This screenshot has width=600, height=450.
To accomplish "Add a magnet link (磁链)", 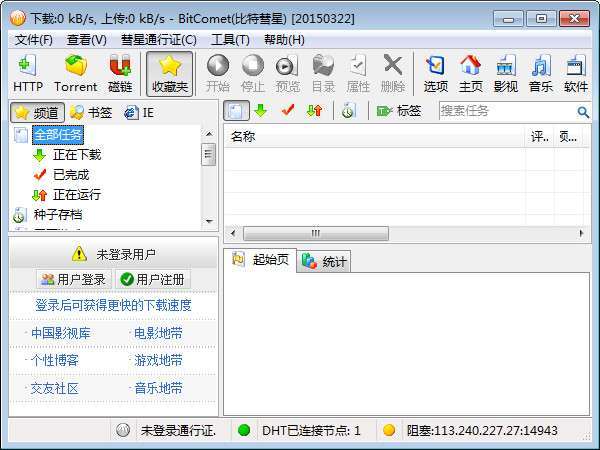I will coord(120,73).
